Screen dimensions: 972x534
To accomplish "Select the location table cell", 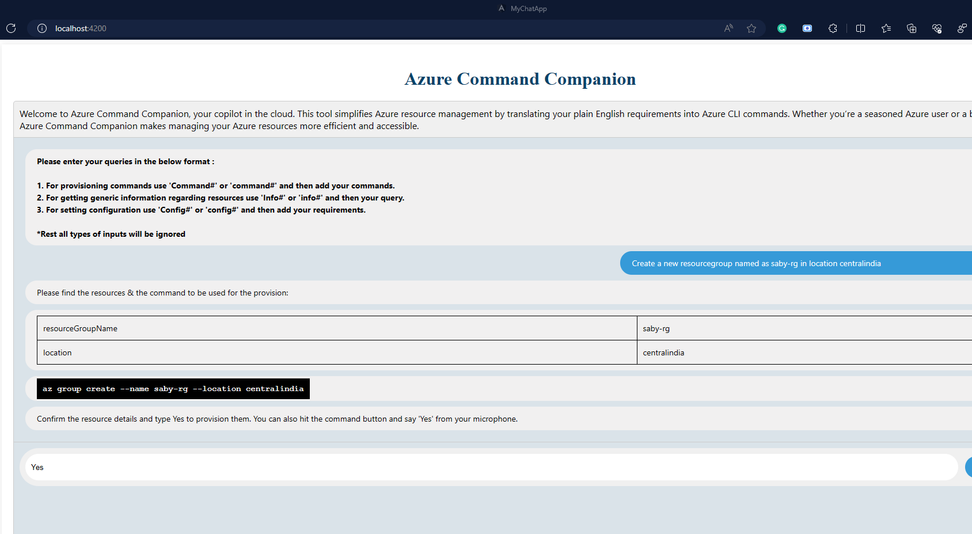I will click(337, 352).
